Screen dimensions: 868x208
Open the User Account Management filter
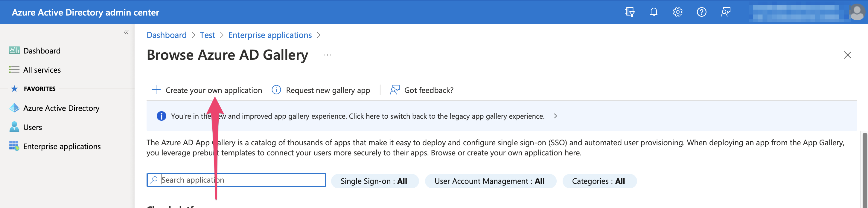[x=490, y=181]
